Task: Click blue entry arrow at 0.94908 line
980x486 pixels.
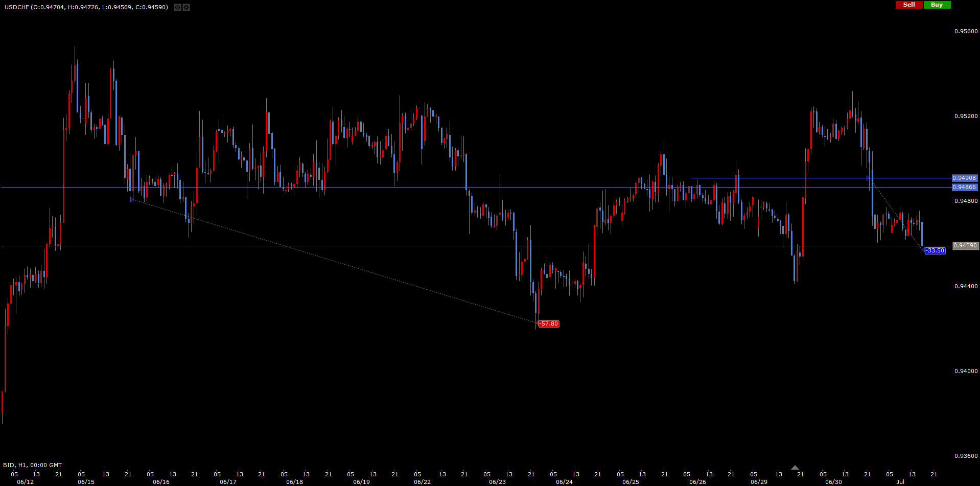Action: [868, 178]
